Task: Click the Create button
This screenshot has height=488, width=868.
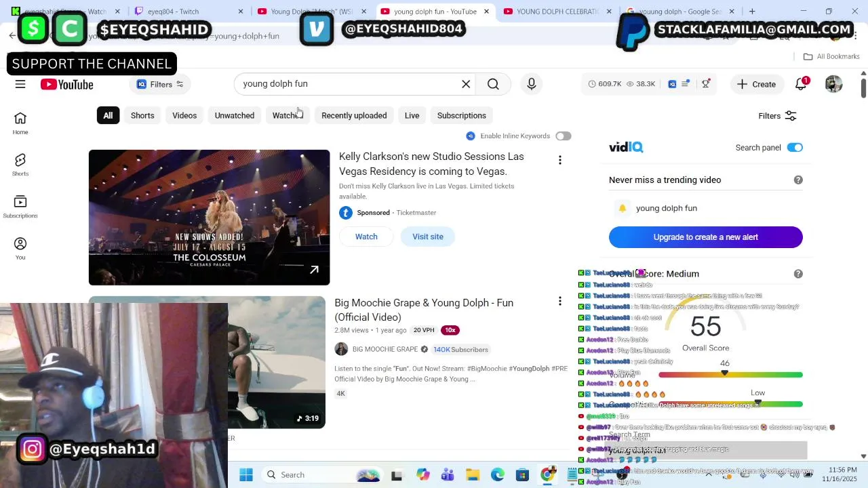Action: (x=756, y=84)
